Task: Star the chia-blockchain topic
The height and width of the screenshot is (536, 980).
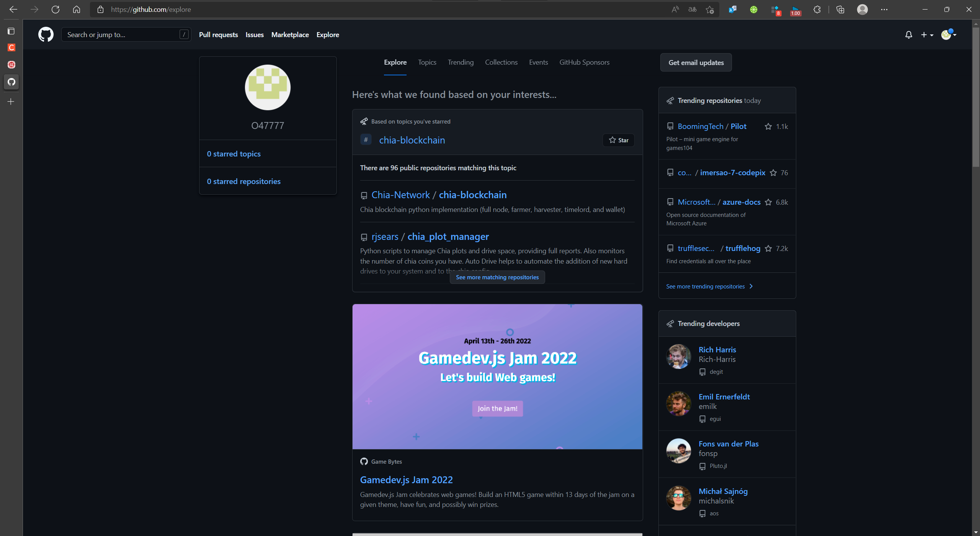Action: pyautogui.click(x=618, y=140)
